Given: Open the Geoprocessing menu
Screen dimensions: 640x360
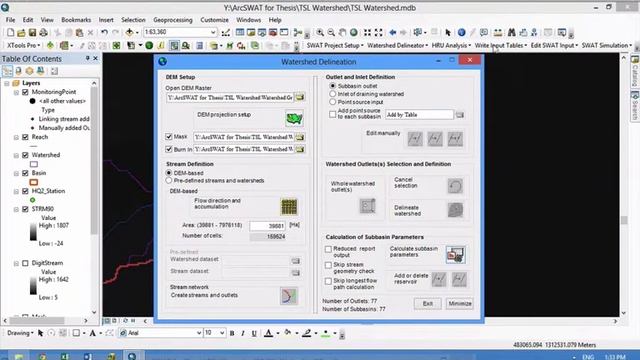Looking at the screenshot, I should pyautogui.click(x=173, y=20).
